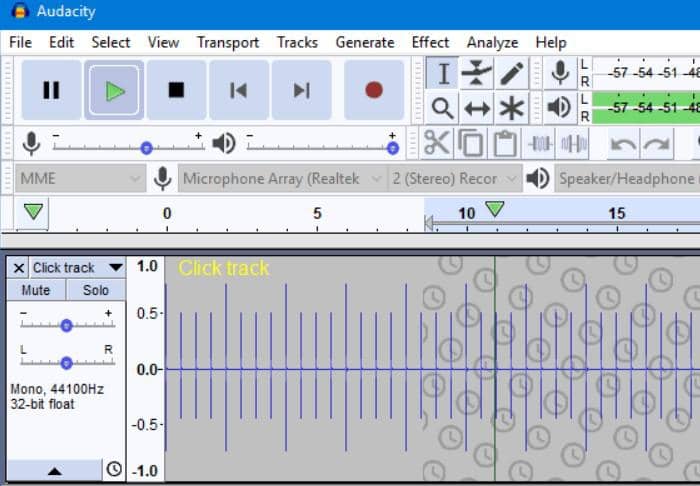Click the vertical scale 1.0 label

click(x=147, y=266)
